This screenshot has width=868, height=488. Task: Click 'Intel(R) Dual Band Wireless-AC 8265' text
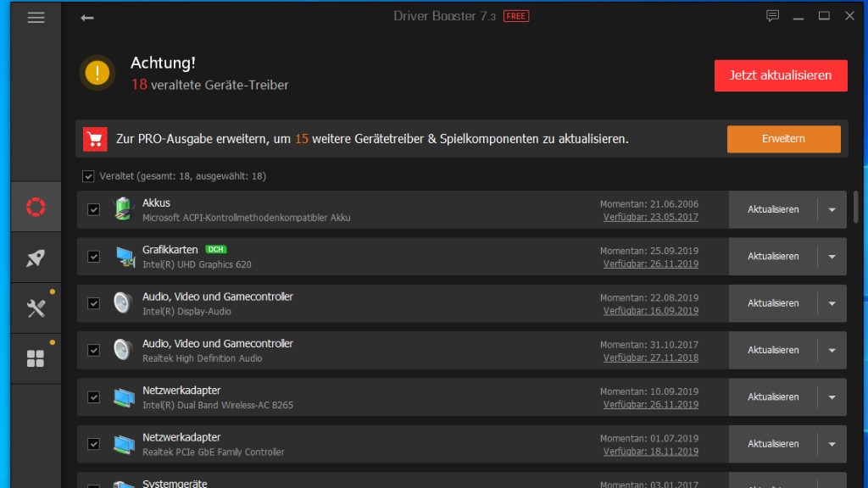click(218, 405)
